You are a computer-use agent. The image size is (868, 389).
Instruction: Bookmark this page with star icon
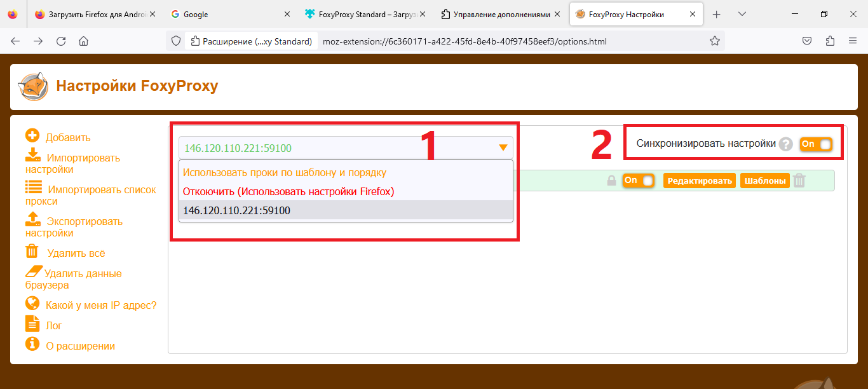715,41
